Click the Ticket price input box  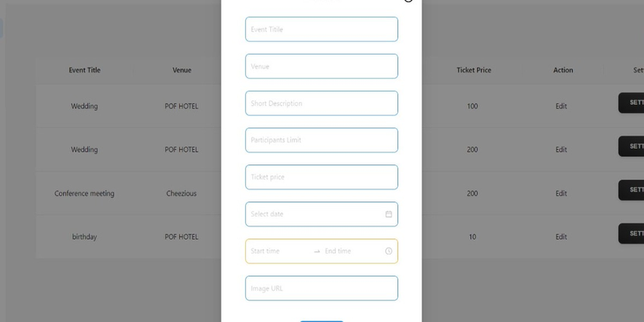[x=321, y=178]
